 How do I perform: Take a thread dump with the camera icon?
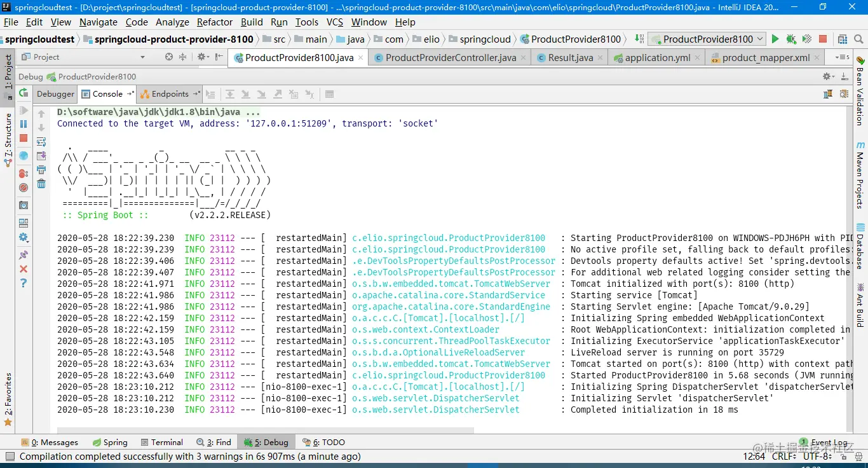click(x=24, y=205)
